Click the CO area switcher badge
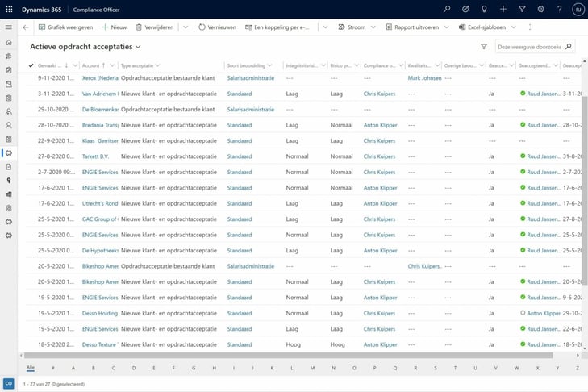 tap(9, 383)
